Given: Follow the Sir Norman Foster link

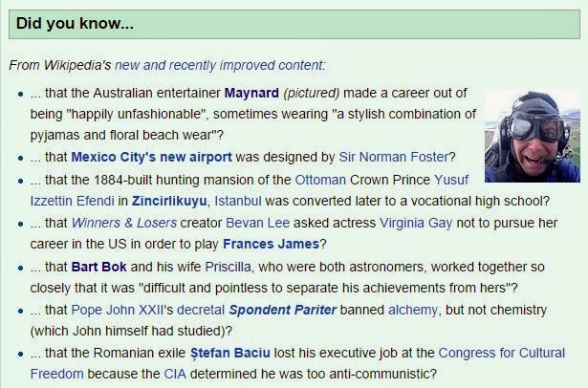Looking at the screenshot, I should click(393, 157).
